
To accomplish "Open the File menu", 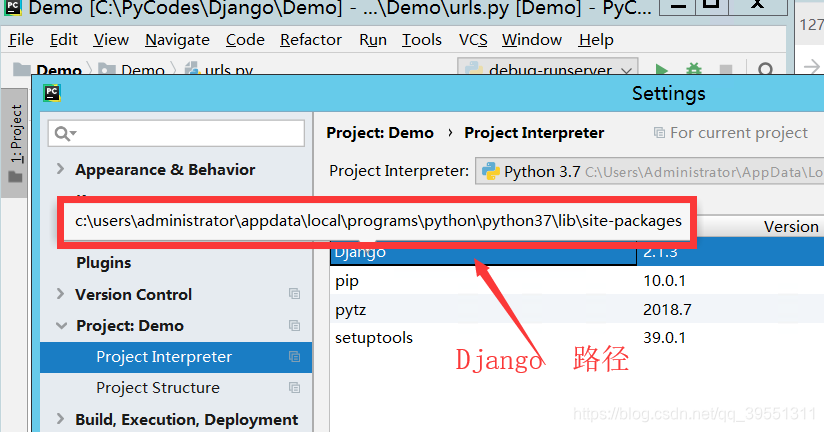I will pyautogui.click(x=21, y=40).
